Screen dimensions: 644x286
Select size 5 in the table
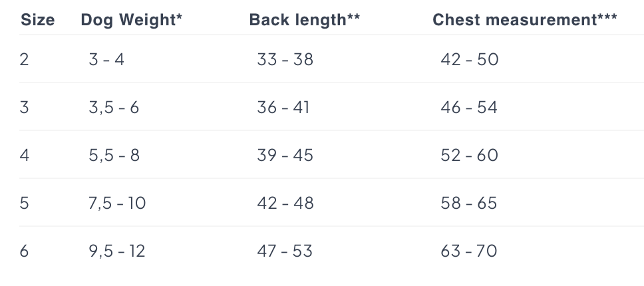[24, 203]
